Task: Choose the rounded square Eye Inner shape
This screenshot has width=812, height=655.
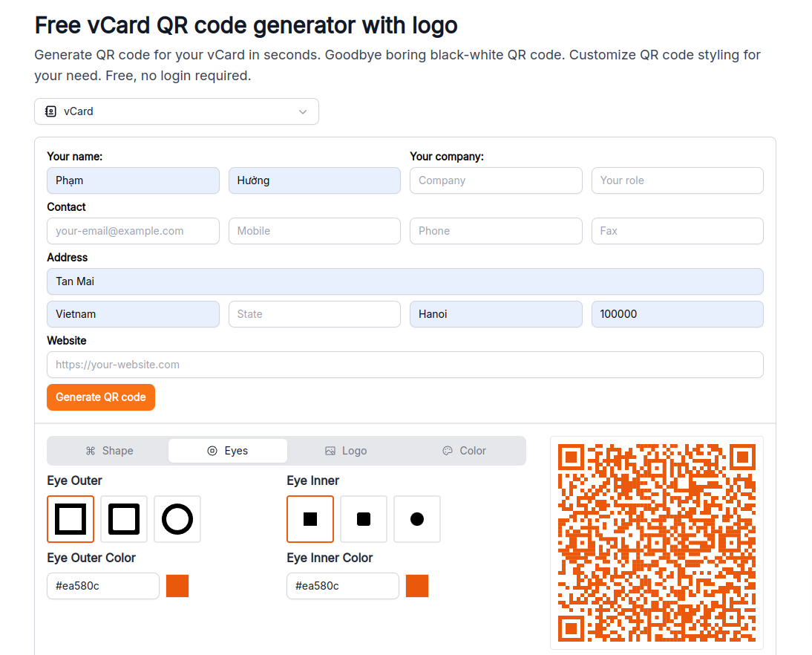Action: 364,518
